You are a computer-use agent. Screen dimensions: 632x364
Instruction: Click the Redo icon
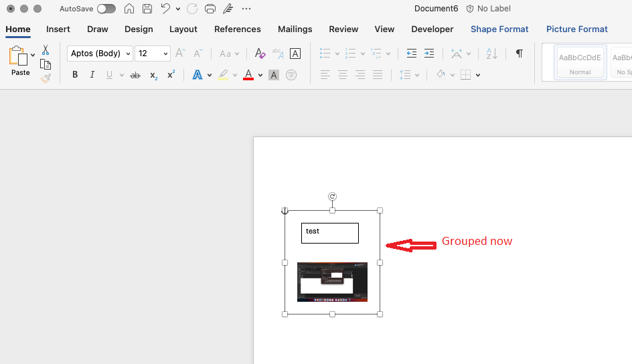coord(192,9)
